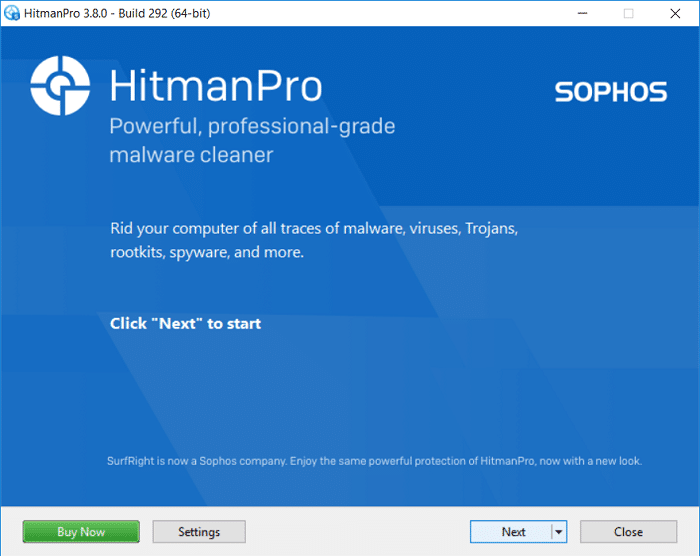Click the HitmanPro crosshair logo icon
Screen dimensions: 700x556
point(62,86)
